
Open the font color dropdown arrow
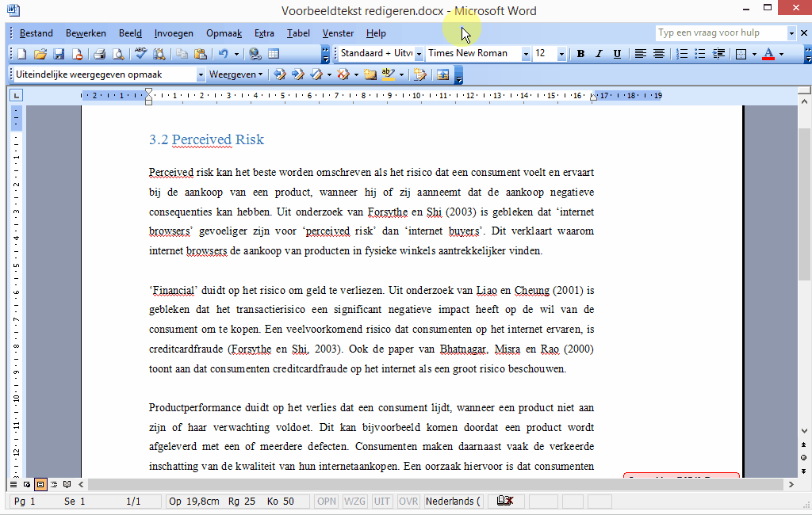pyautogui.click(x=781, y=54)
